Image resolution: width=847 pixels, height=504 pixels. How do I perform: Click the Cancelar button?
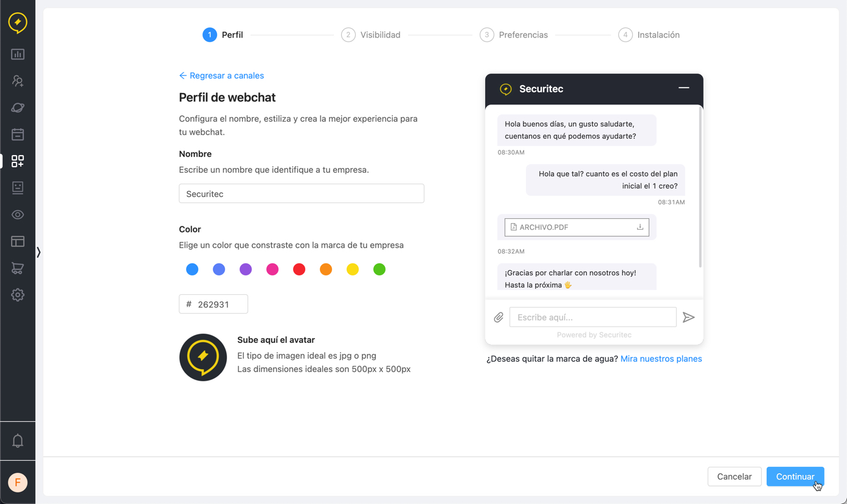click(735, 477)
